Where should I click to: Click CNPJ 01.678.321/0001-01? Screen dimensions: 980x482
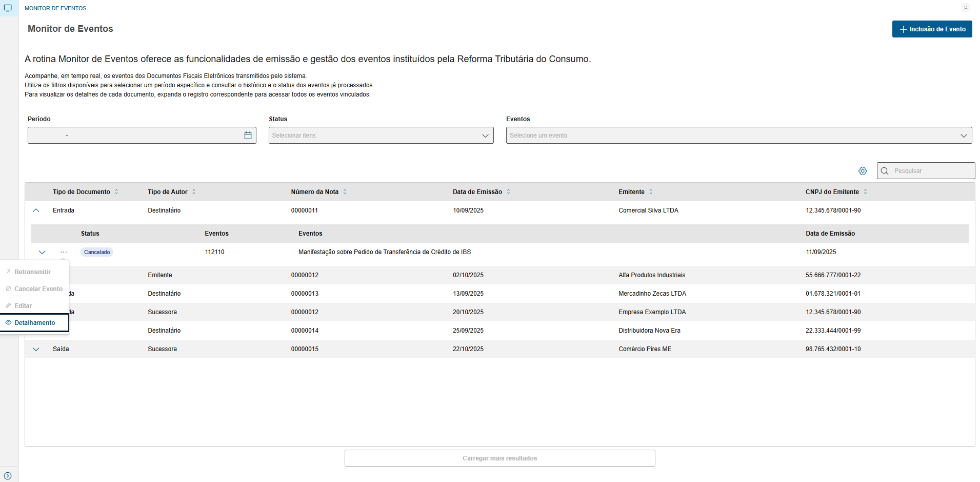tap(833, 294)
